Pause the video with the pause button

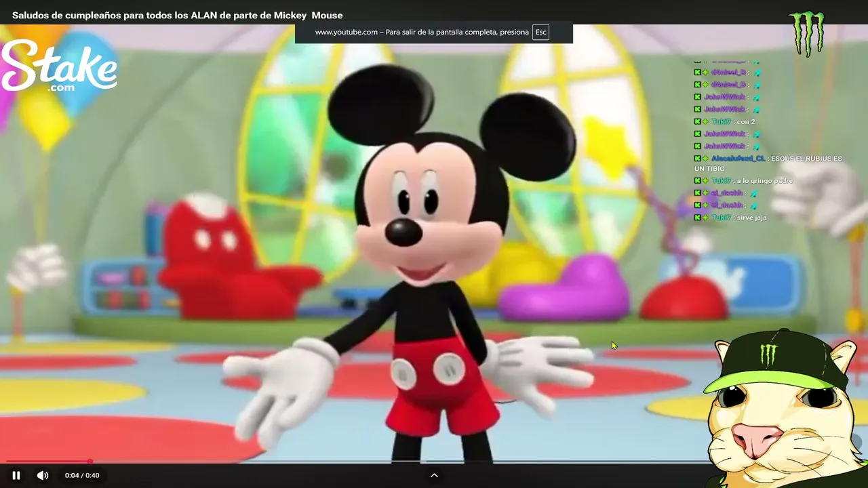16,475
